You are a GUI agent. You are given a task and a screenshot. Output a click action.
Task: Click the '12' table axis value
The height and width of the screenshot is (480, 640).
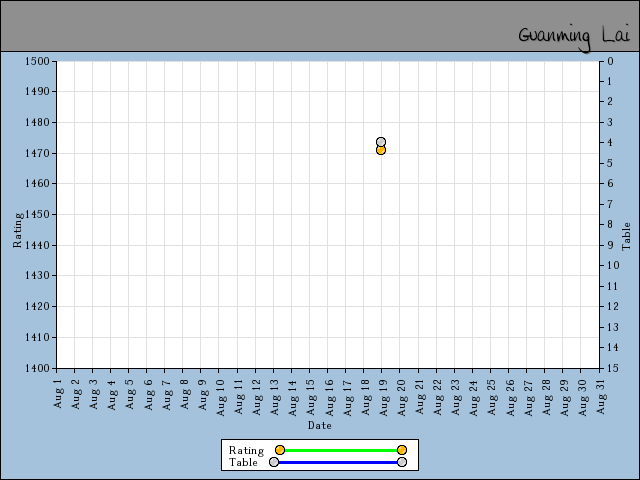pyautogui.click(x=613, y=306)
